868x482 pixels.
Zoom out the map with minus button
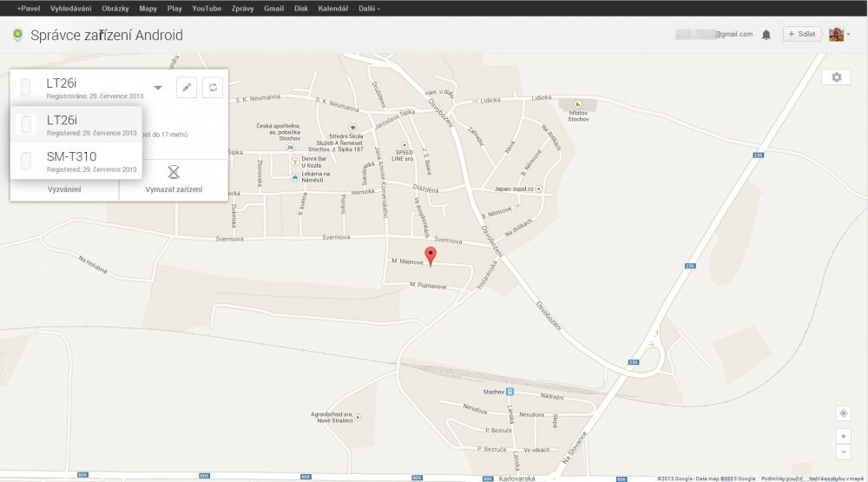[x=843, y=452]
